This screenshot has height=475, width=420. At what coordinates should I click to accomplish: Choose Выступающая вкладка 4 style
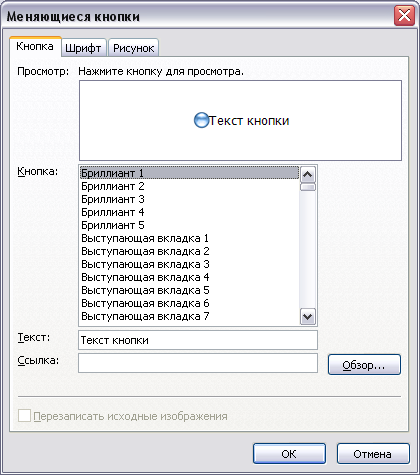189,277
